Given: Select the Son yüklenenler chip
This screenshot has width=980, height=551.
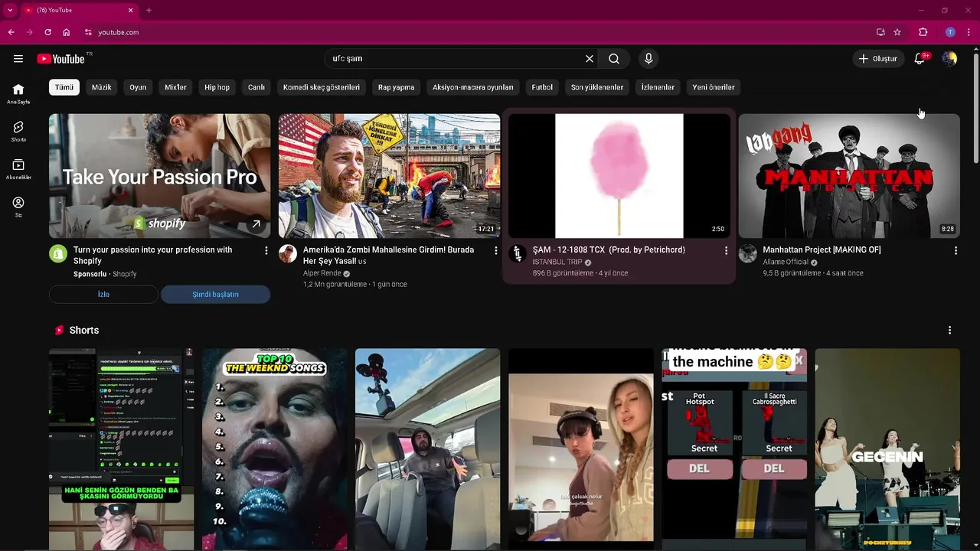Looking at the screenshot, I should (597, 87).
